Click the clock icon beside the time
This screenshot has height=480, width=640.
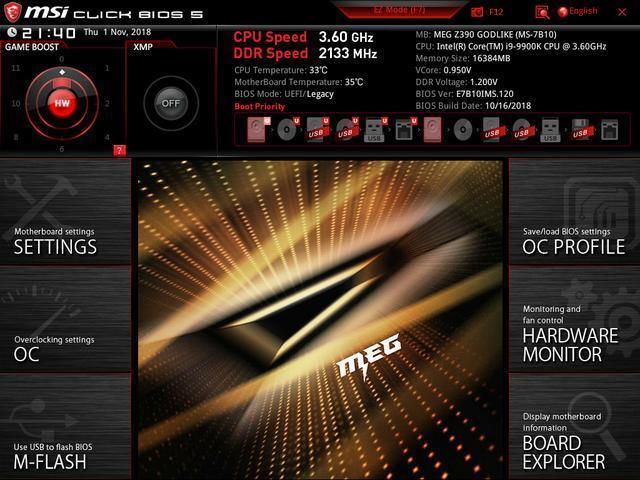[x=12, y=31]
